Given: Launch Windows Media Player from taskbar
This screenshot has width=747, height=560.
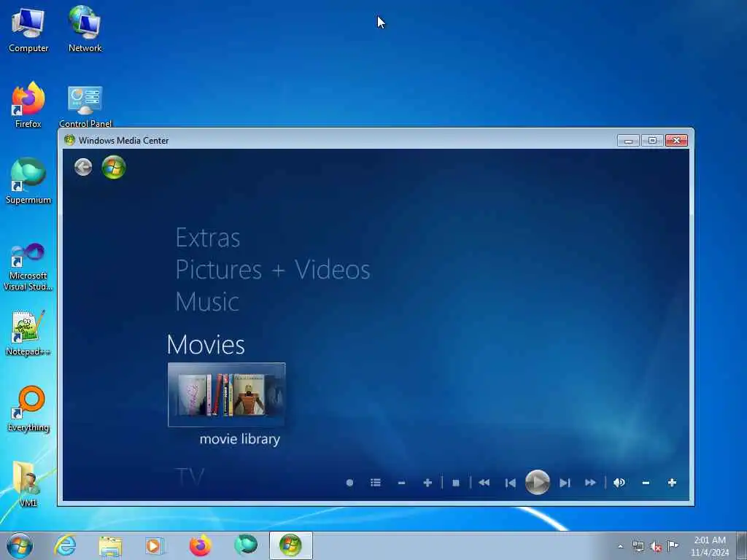Looking at the screenshot, I should 154,545.
